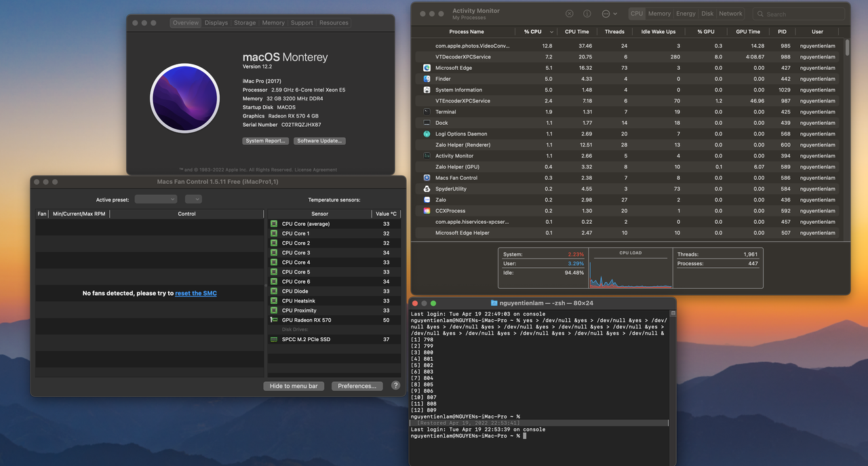
Task: Click the CPU Proximity sensor icon
Action: [274, 311]
